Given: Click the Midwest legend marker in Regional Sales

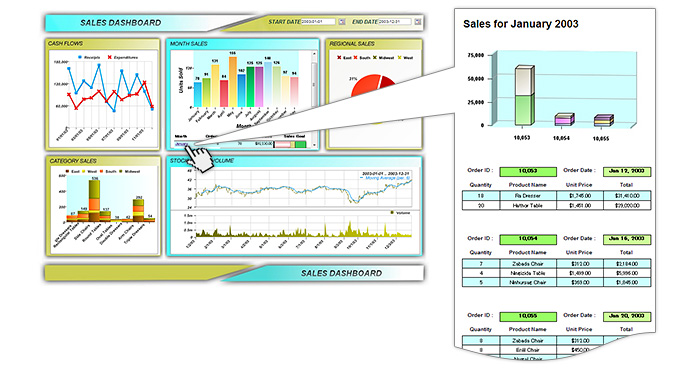Looking at the screenshot, I should pyautogui.click(x=375, y=58).
